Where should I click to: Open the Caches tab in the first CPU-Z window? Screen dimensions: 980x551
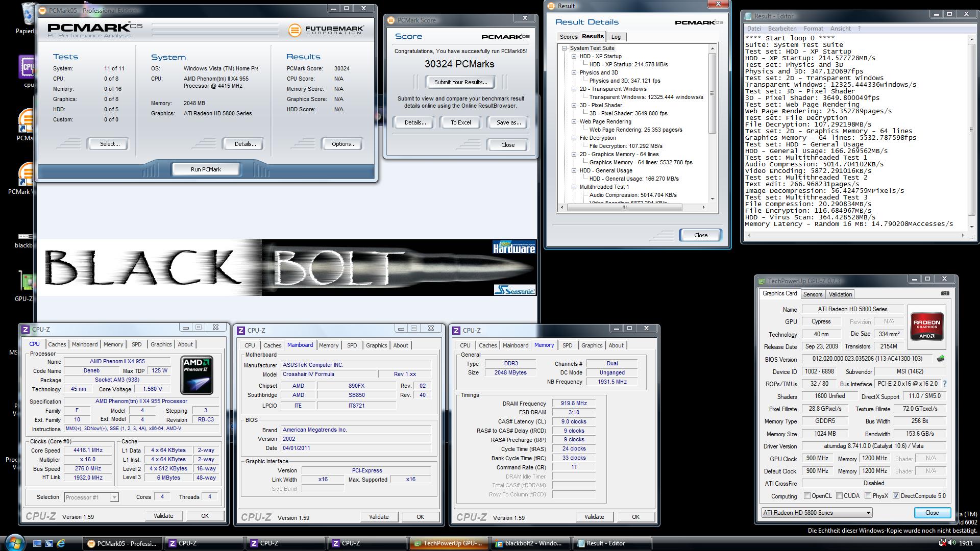(x=57, y=344)
